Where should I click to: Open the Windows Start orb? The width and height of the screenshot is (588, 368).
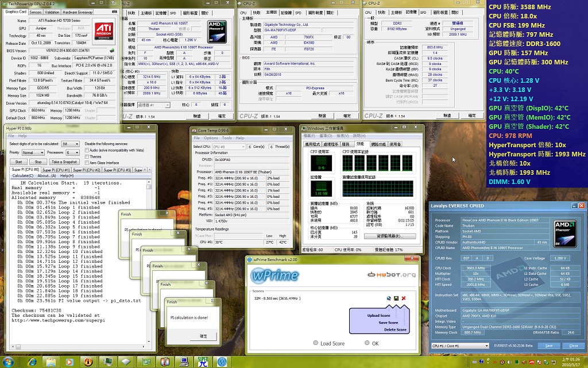click(x=8, y=362)
